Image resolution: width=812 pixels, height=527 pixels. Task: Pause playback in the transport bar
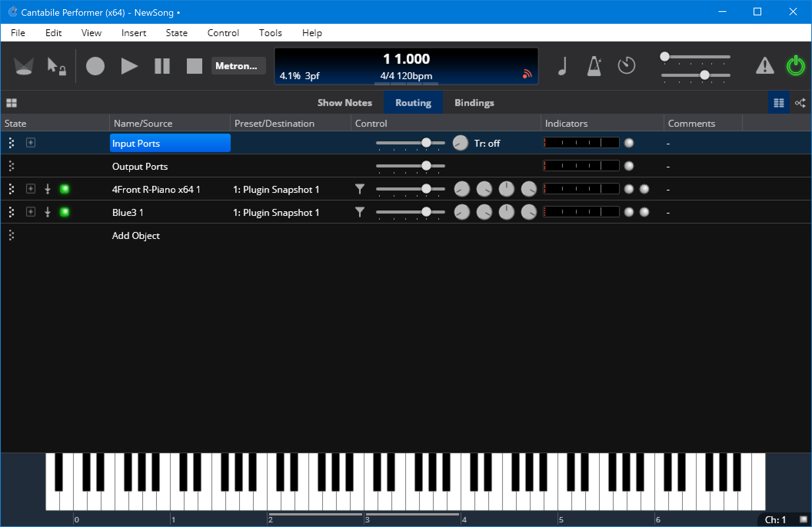[x=162, y=66]
